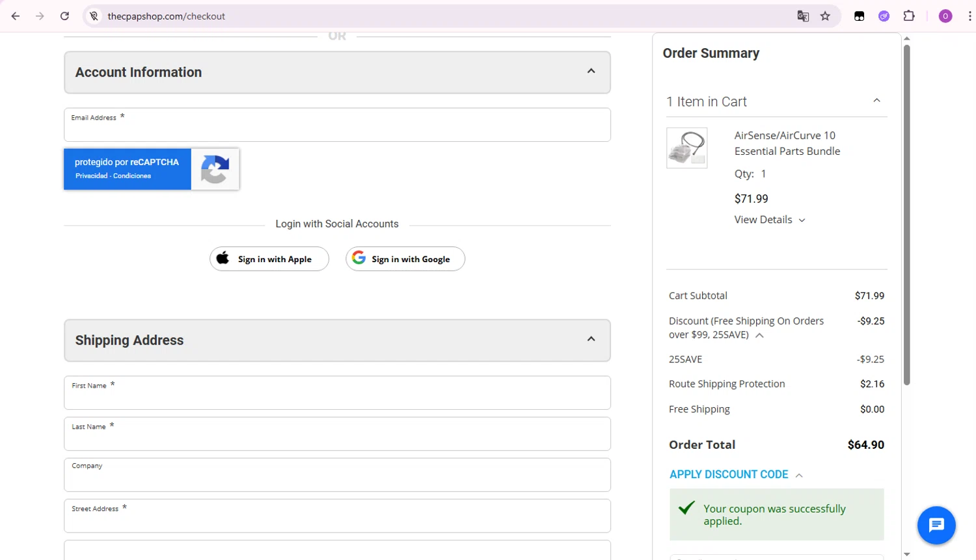Screen dimensions: 976x560
Task: Bookmark this page with the star icon
Action: (825, 16)
